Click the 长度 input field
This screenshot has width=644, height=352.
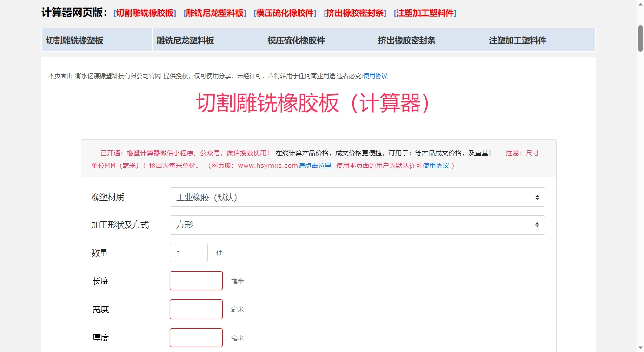[196, 281]
